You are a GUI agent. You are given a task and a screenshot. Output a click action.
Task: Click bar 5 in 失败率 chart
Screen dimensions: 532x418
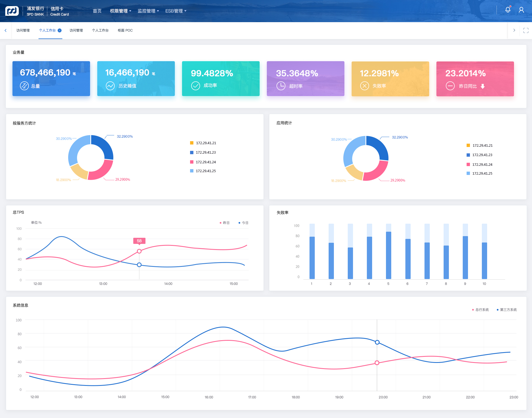point(388,255)
